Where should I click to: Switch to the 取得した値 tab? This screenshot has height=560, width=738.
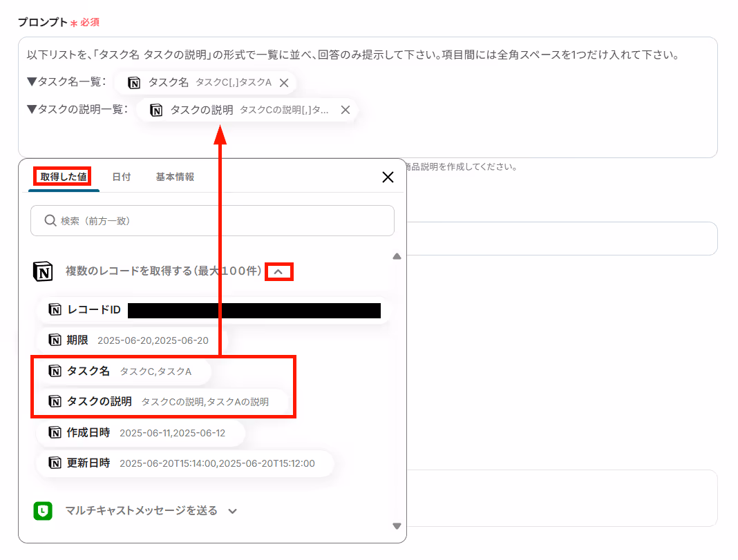63,177
